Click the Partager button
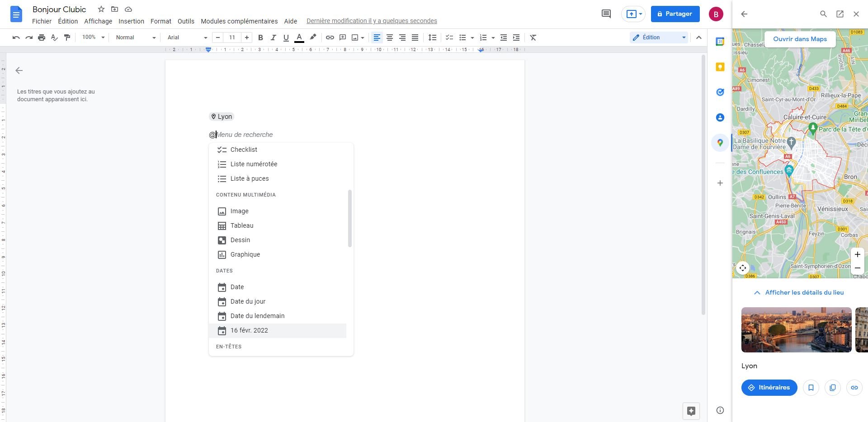Screen dimensions: 868x422 click(675, 14)
